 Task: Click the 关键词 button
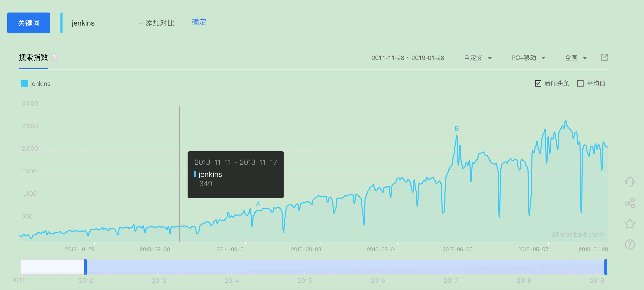29,23
